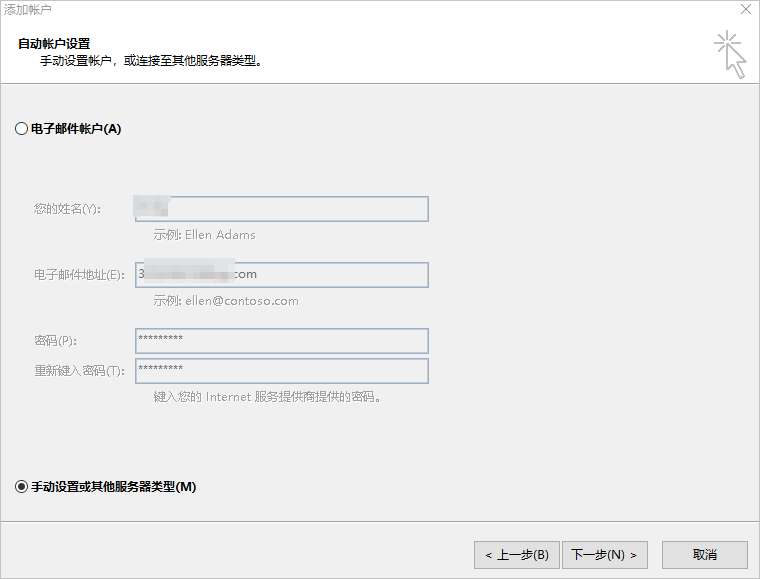This screenshot has height=579, width=760.
Task: Click the 密码(P) label text
Action: (x=56, y=341)
